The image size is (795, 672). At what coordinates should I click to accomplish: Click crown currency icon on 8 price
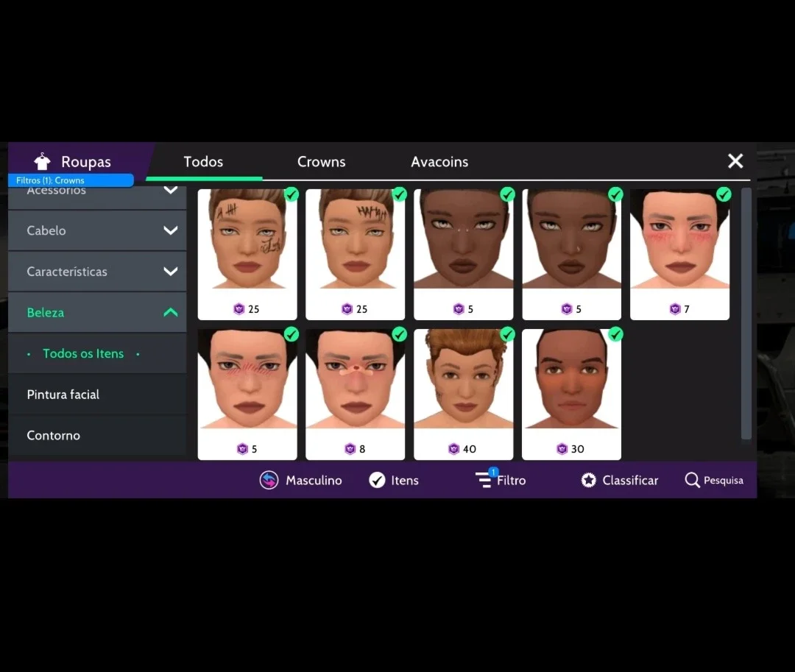350,448
